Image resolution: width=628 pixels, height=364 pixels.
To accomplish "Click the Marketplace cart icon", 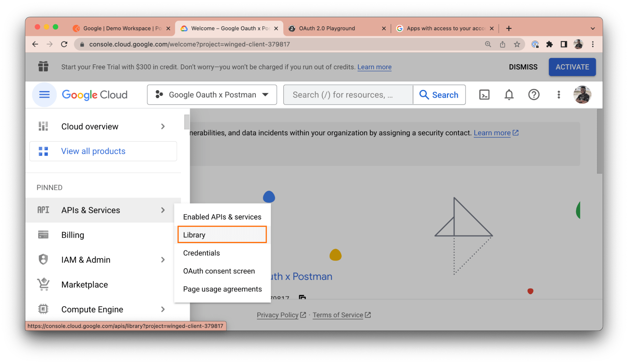I will coord(43,284).
